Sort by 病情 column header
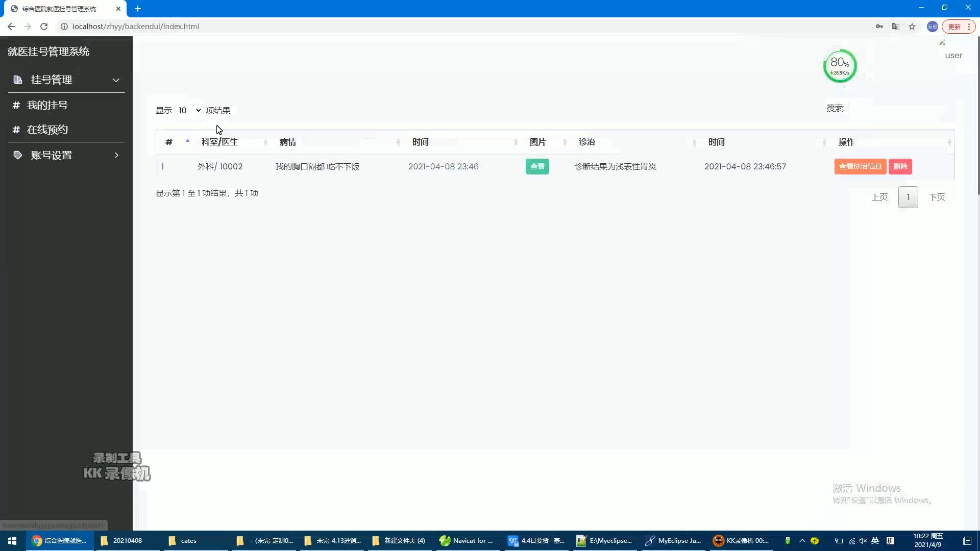Image resolution: width=980 pixels, height=551 pixels. point(337,142)
